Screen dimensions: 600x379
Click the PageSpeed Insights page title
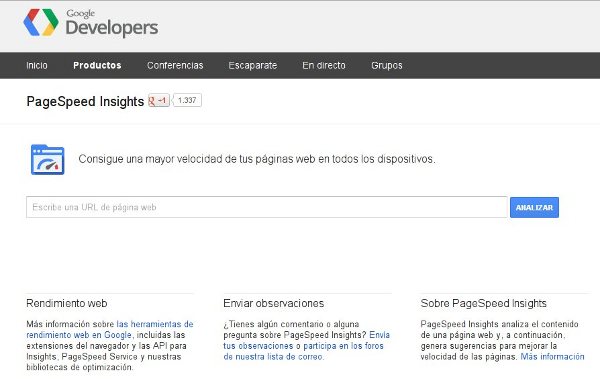click(x=85, y=101)
